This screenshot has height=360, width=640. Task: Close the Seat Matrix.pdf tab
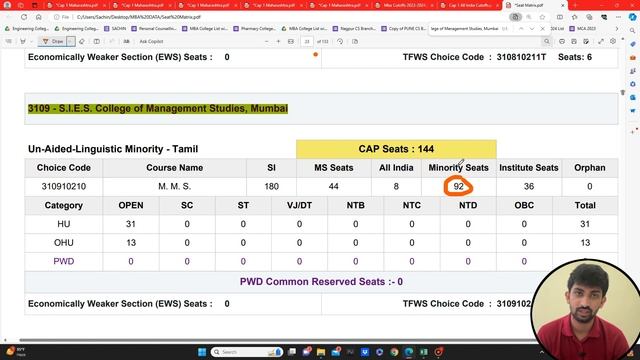coord(563,5)
